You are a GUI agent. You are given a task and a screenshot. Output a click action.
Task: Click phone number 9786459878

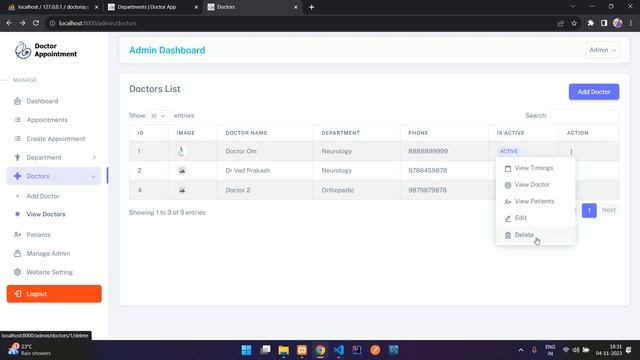click(427, 171)
